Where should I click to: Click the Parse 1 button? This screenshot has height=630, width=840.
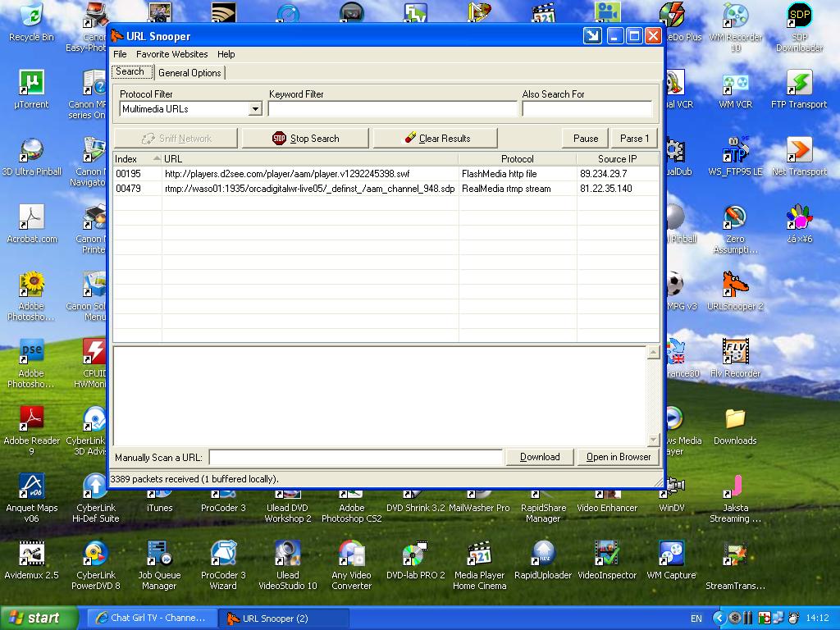(x=634, y=138)
